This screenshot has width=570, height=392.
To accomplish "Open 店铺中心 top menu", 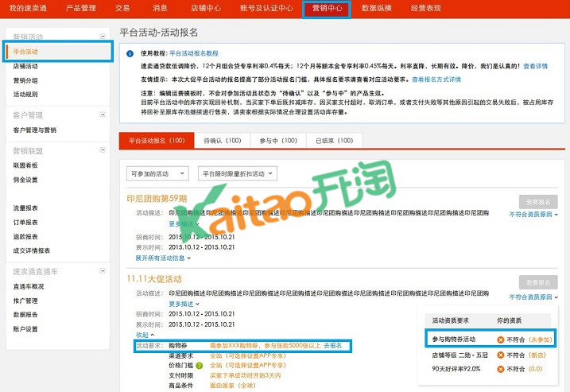I will pyautogui.click(x=206, y=8).
